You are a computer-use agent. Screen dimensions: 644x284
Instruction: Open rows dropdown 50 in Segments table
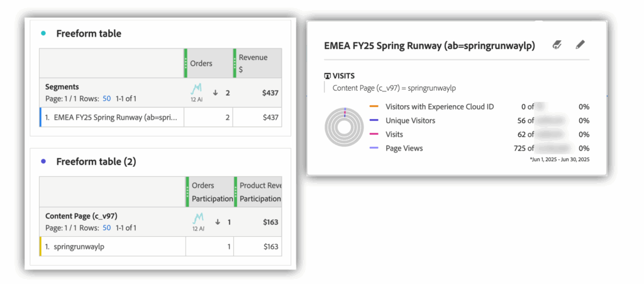point(107,99)
